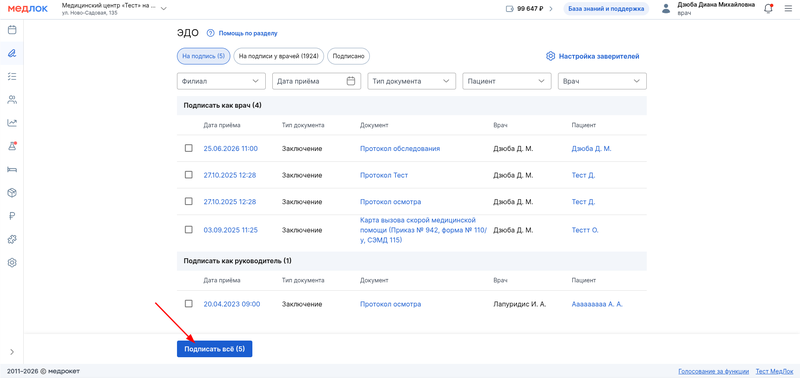Switch to На подписи у врачей (1924) tab

pyautogui.click(x=279, y=56)
